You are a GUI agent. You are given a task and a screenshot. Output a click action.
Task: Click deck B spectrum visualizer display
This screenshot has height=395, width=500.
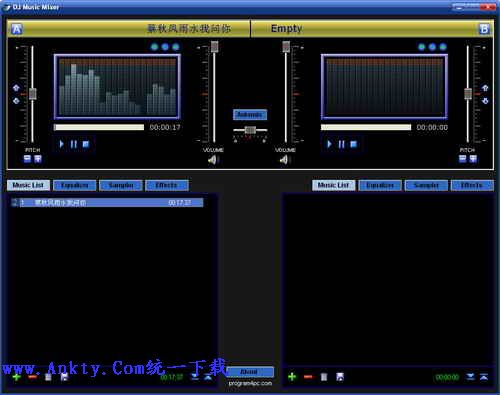click(384, 87)
